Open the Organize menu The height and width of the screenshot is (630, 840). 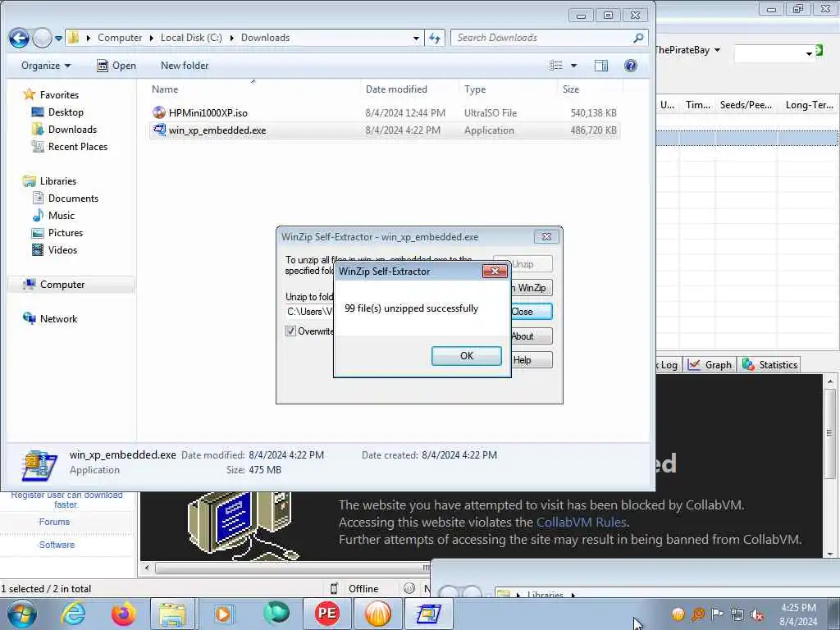point(46,66)
